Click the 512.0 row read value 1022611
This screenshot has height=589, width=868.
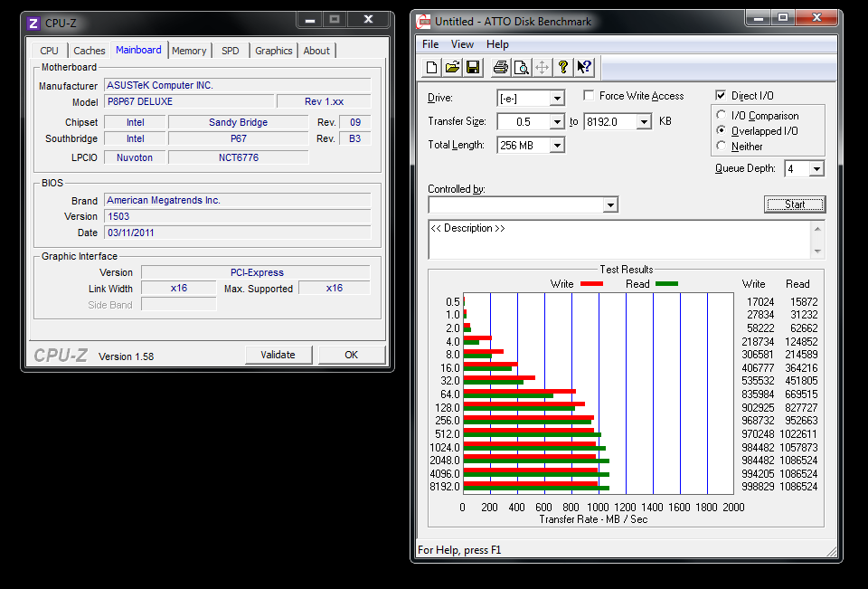pyautogui.click(x=798, y=434)
